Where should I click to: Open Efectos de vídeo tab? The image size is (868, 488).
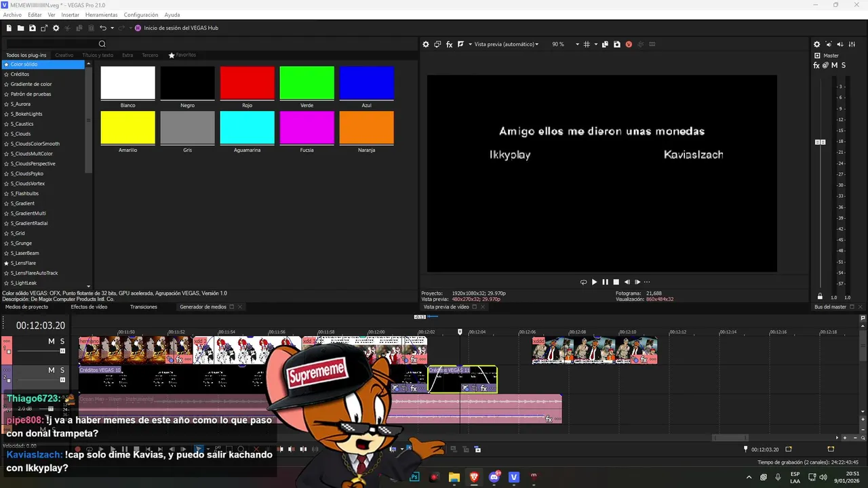(x=89, y=307)
